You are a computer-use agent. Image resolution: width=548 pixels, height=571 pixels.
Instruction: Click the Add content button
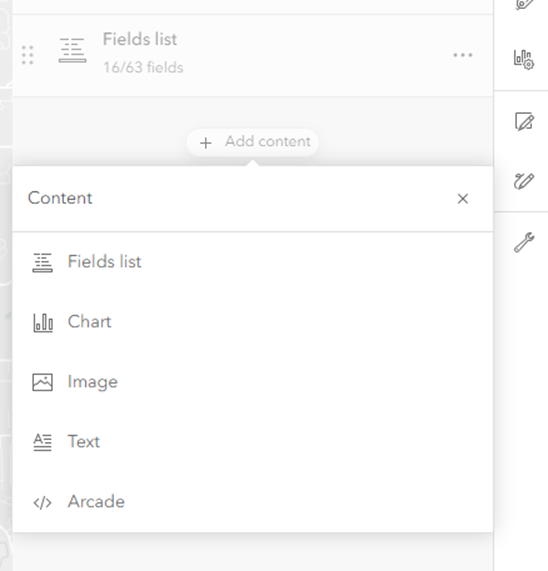(253, 142)
